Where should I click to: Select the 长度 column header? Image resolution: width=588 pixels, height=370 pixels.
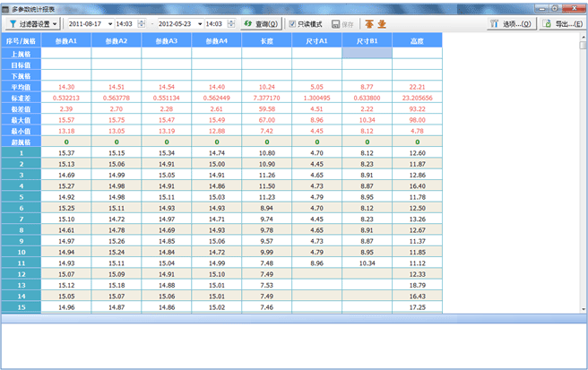pos(266,40)
